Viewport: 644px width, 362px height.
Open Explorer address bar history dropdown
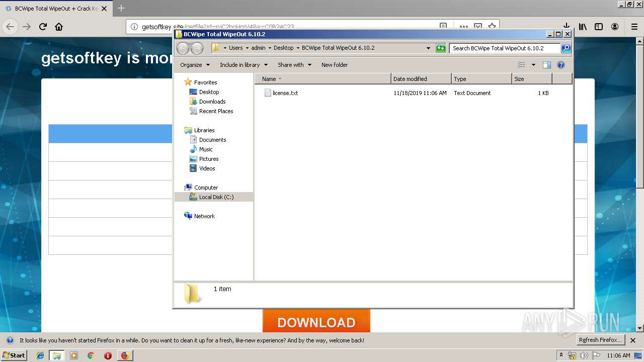pos(428,48)
